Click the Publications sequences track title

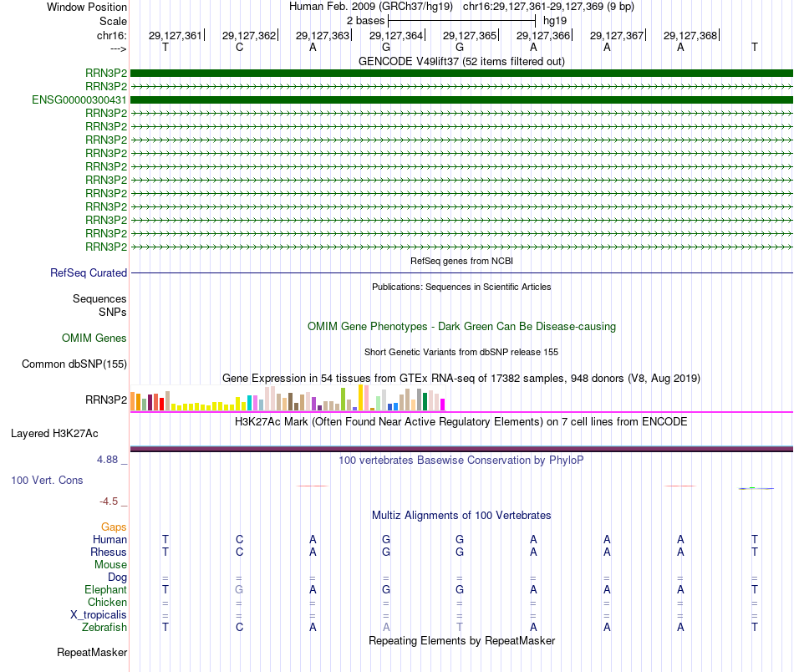(461, 287)
